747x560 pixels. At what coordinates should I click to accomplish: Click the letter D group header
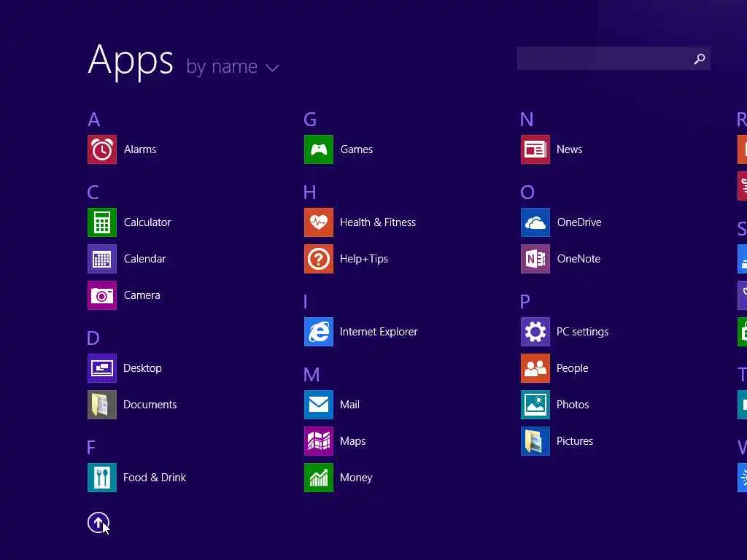(93, 338)
